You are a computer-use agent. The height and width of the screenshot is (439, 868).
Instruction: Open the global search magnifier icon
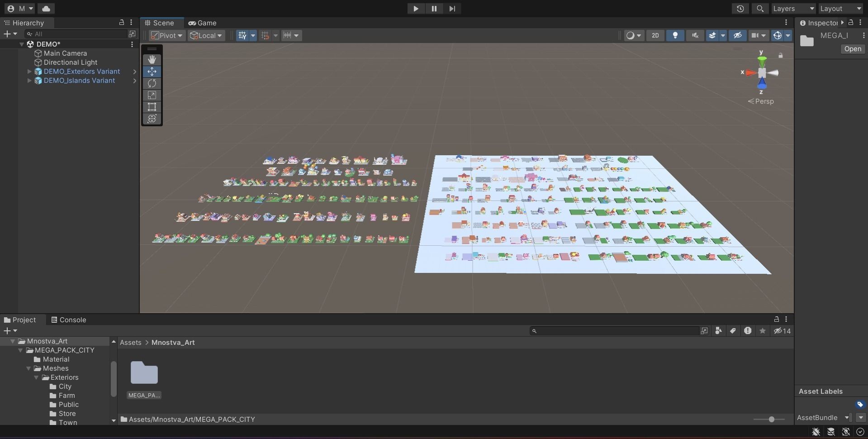pyautogui.click(x=760, y=9)
